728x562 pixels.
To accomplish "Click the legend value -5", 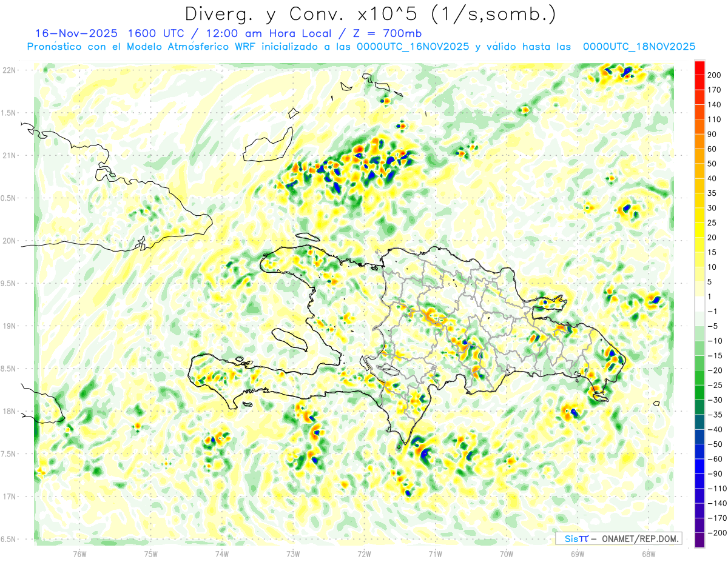I will [x=713, y=326].
